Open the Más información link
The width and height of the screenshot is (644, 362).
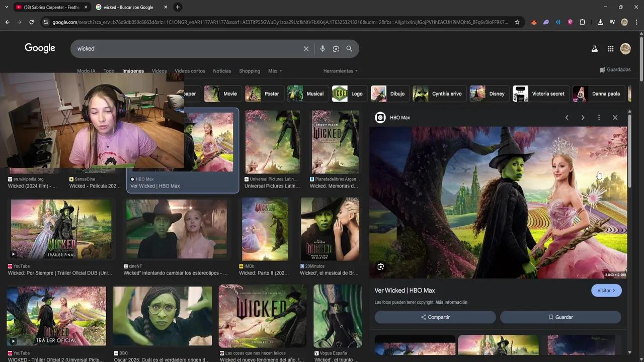tap(451, 303)
